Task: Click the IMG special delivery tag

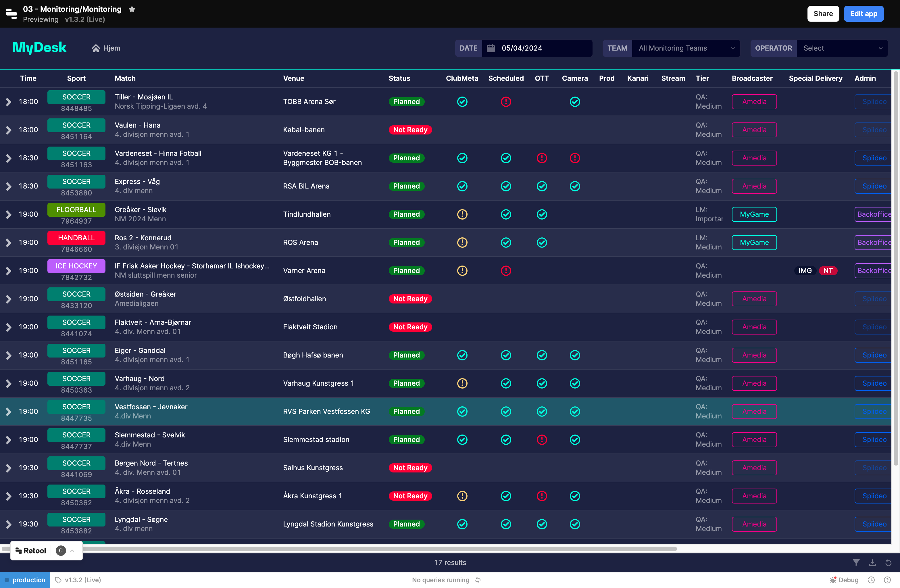Action: [x=805, y=271]
